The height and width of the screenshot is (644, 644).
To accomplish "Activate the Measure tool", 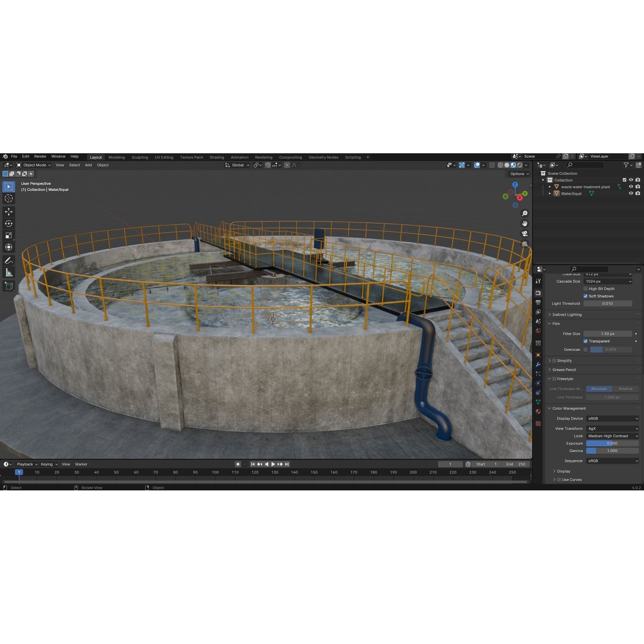I will point(8,272).
